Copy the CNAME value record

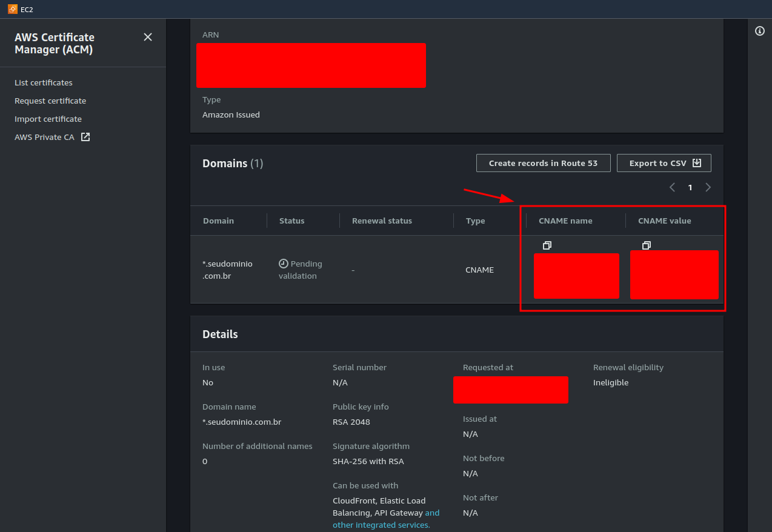[x=646, y=245]
